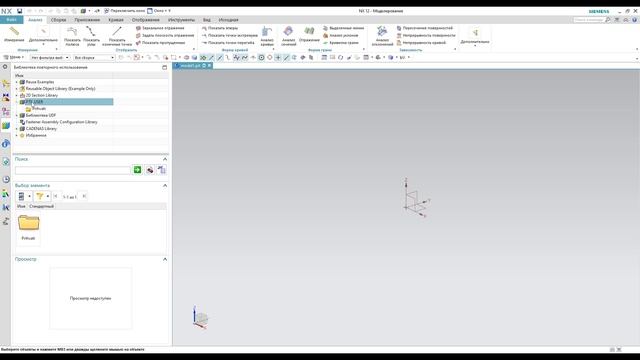
Task: Switch to the Отображение ribbon tab
Action: (146, 20)
